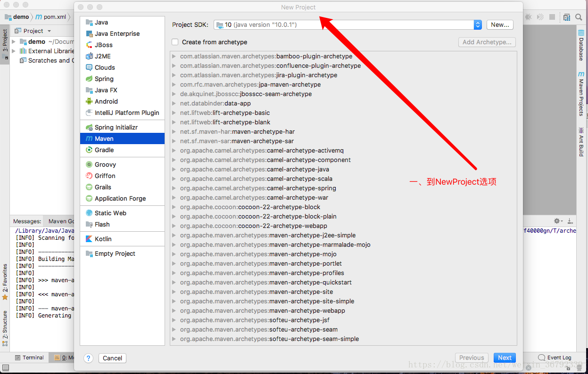
Task: Pick the Android project type
Action: click(x=122, y=101)
